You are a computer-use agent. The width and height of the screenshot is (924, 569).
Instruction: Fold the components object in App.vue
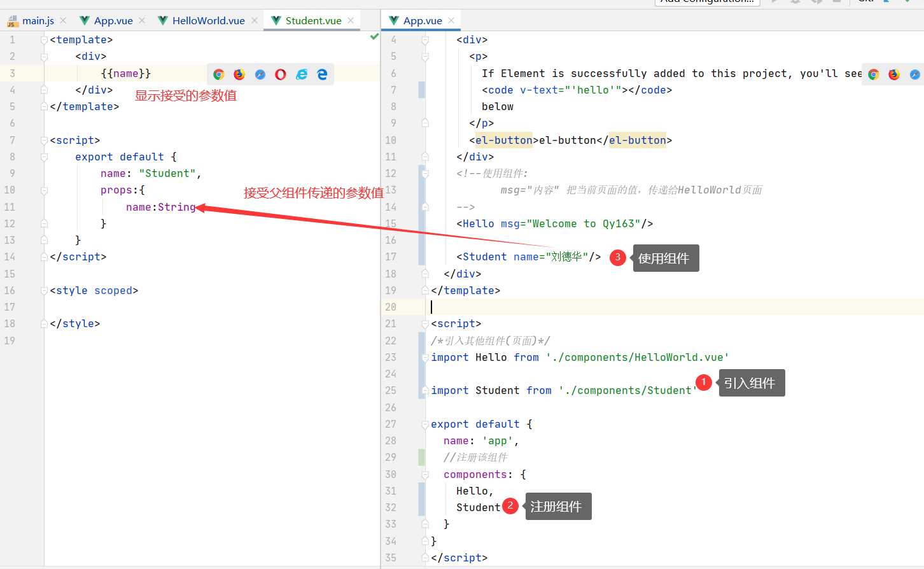click(425, 474)
